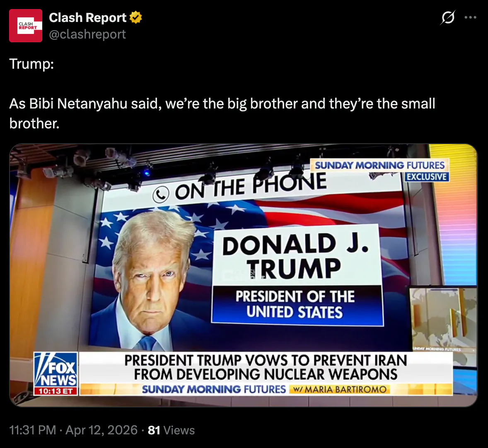This screenshot has height=448, width=488.
Task: Open the Grok explain-post icon
Action: (x=448, y=17)
